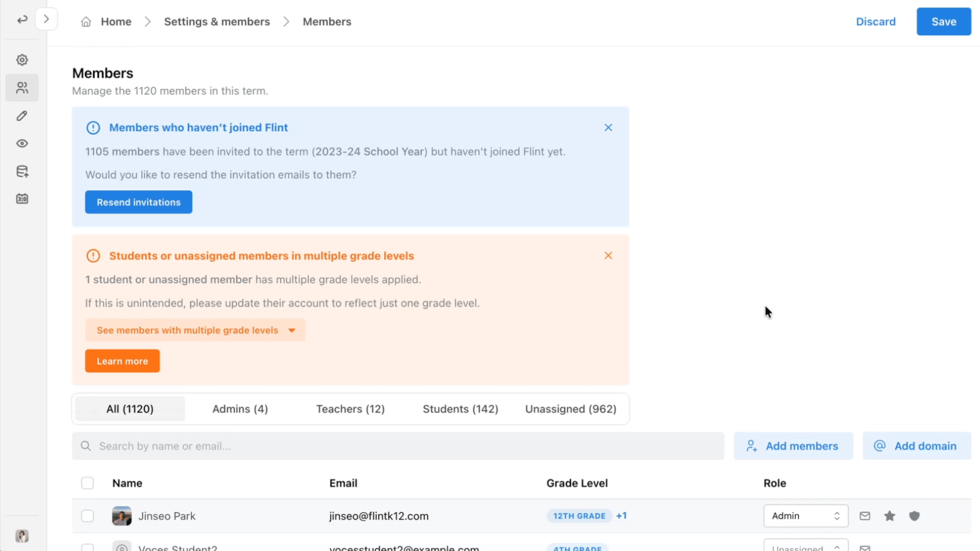Screen dimensions: 980x551
Task: Open the settings gear in sidebar
Action: (x=22, y=60)
